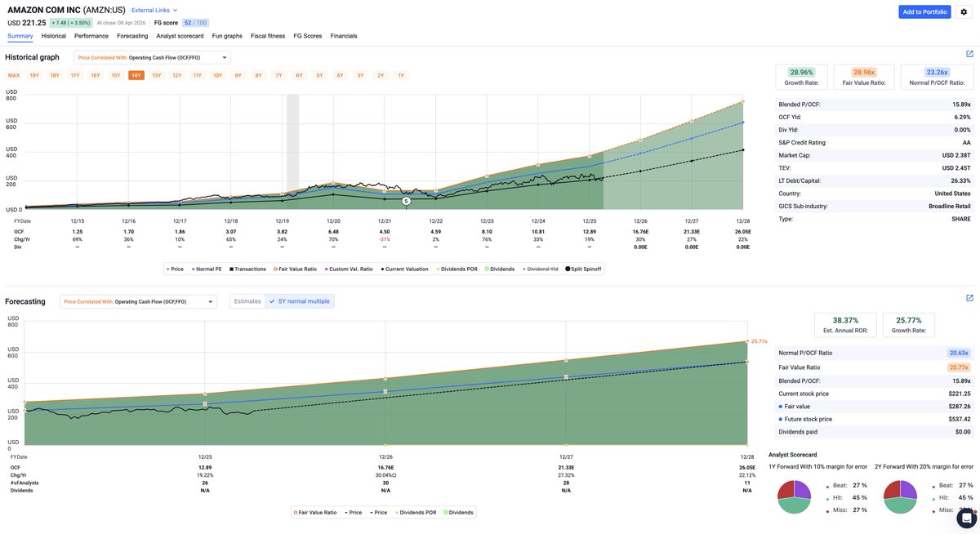The height and width of the screenshot is (534, 980).
Task: Open Historical graph Price Correlated With dropdown
Action: click(152, 57)
